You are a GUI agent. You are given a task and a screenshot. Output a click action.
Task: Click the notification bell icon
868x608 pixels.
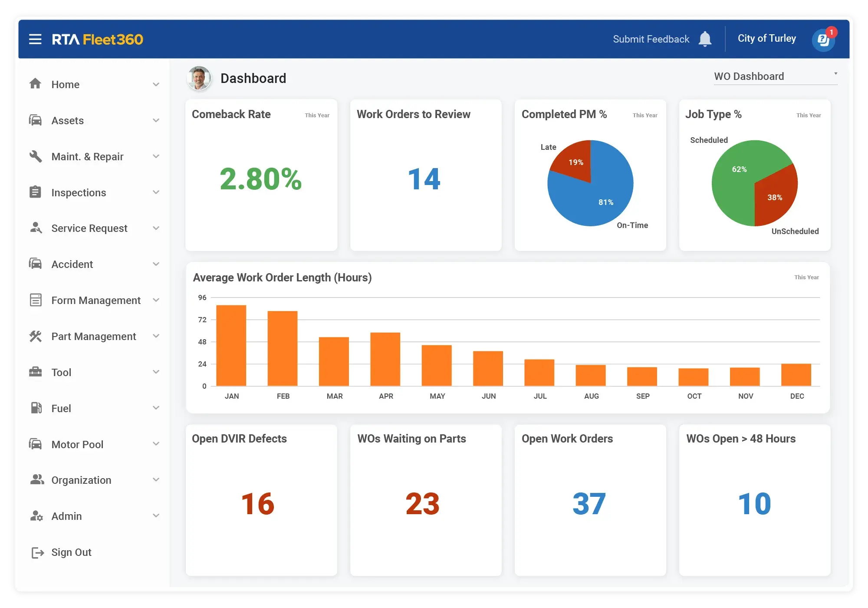click(x=706, y=39)
